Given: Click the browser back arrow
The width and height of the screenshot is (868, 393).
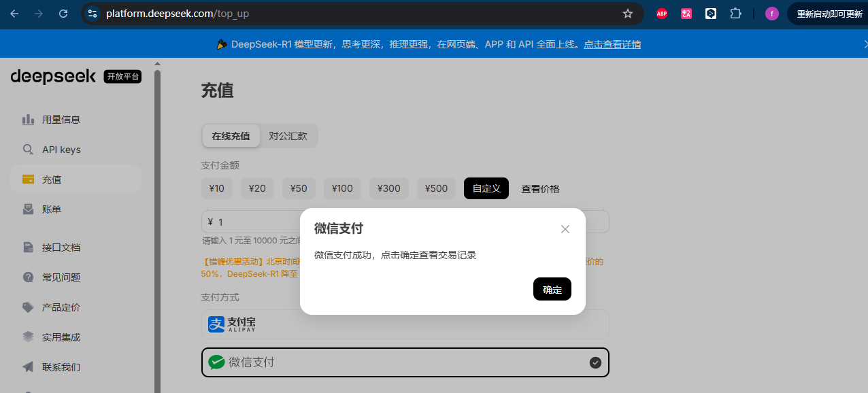Looking at the screenshot, I should pos(14,14).
